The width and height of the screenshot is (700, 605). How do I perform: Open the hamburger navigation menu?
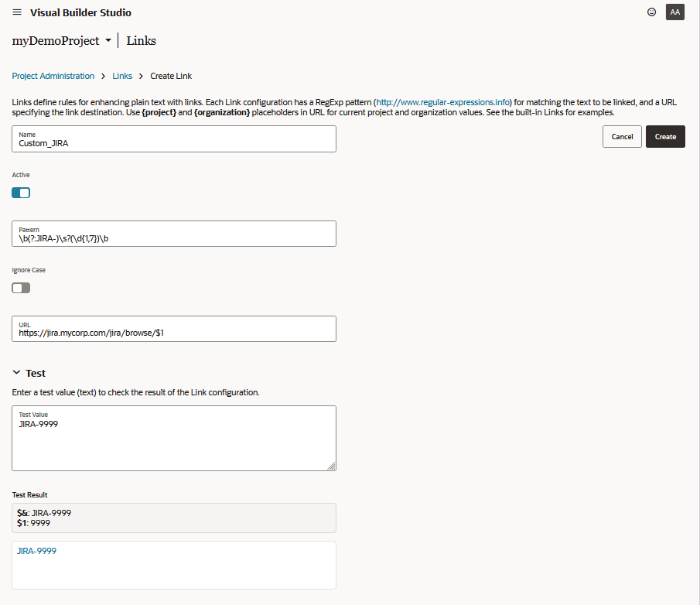tap(17, 12)
